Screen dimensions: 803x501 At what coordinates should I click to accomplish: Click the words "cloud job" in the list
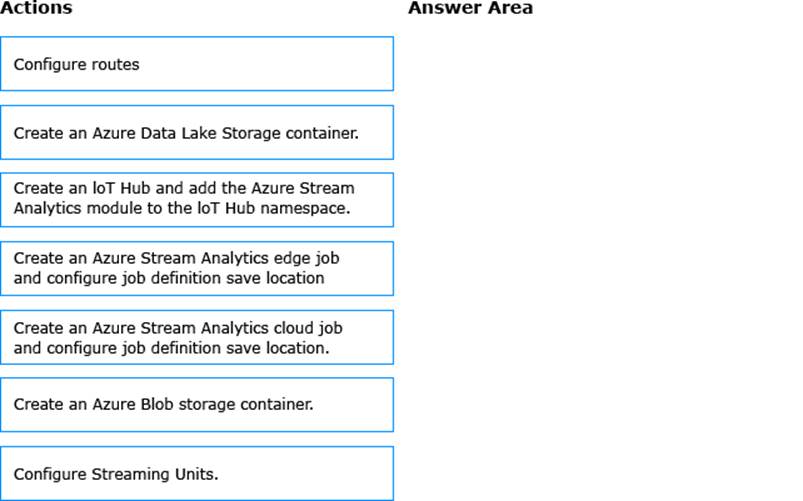(300, 327)
